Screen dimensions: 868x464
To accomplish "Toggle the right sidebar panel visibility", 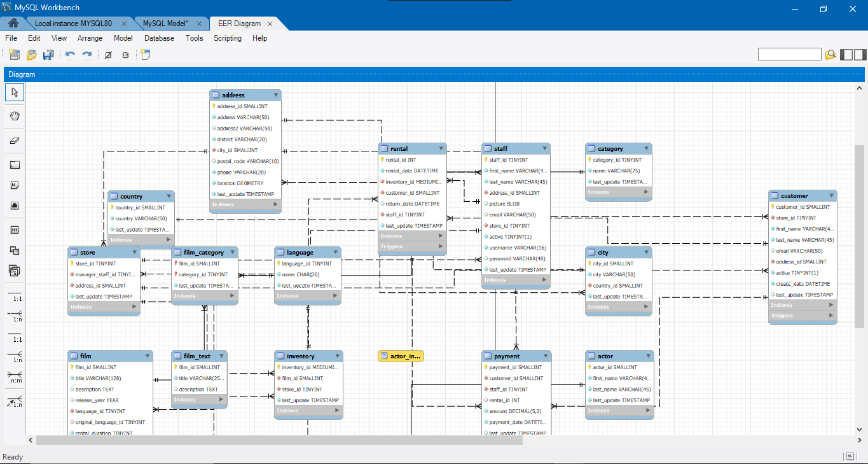I will point(860,55).
